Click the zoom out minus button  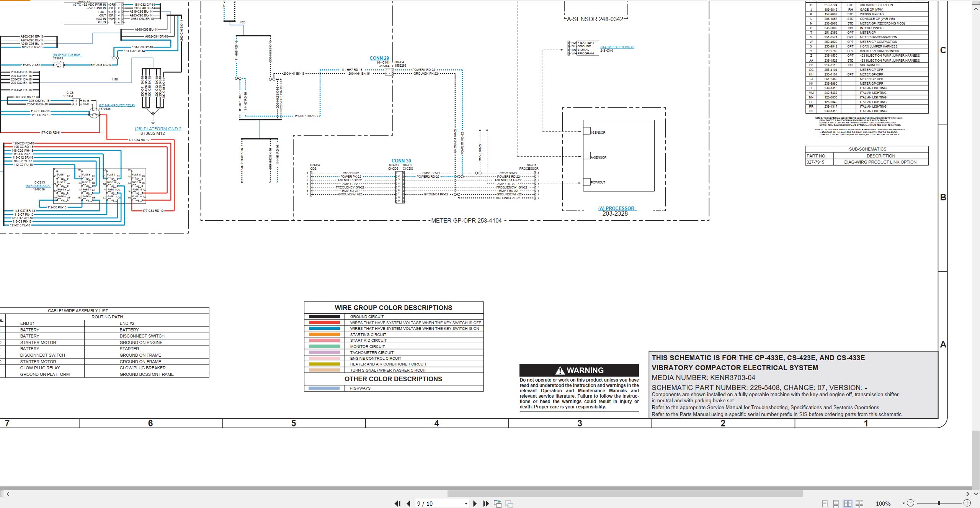(x=911, y=503)
